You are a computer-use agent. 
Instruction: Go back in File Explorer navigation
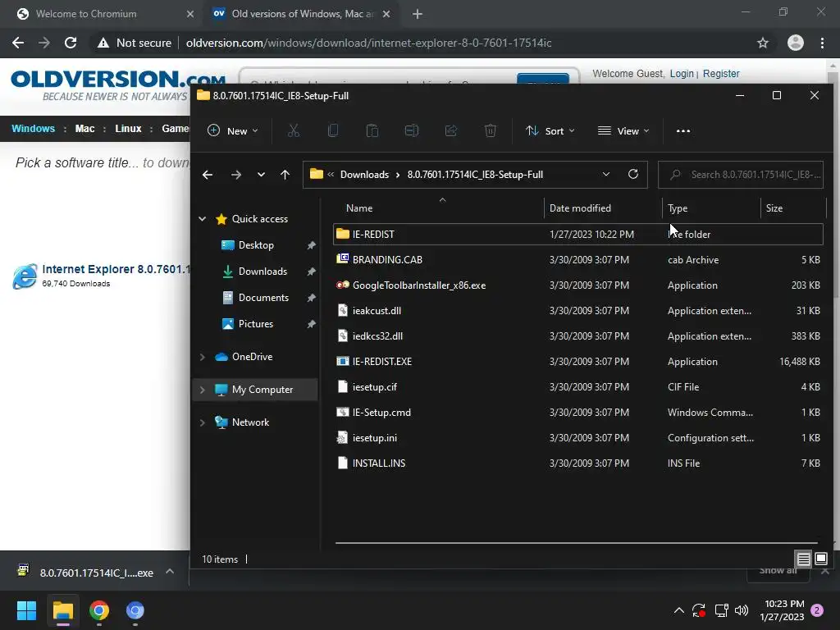point(208,175)
